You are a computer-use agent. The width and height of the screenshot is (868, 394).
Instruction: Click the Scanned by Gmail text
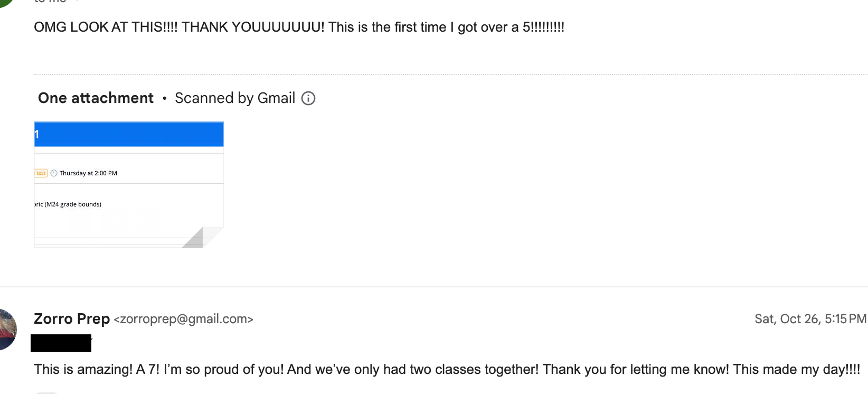[x=235, y=98]
